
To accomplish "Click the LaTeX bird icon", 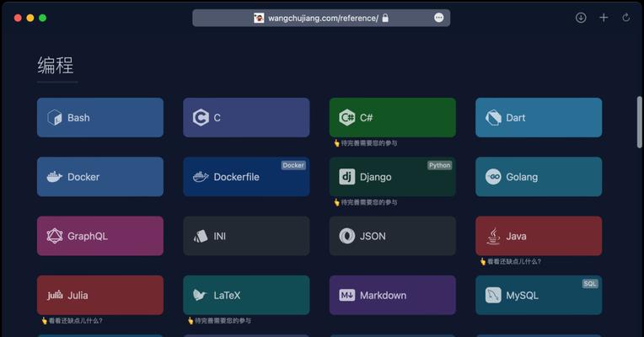I will (200, 295).
